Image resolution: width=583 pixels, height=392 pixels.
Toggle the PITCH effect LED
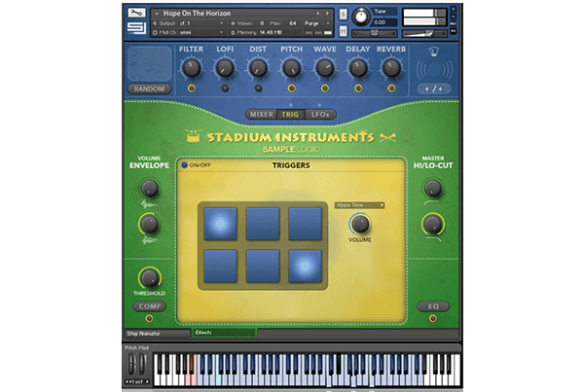[x=292, y=89]
